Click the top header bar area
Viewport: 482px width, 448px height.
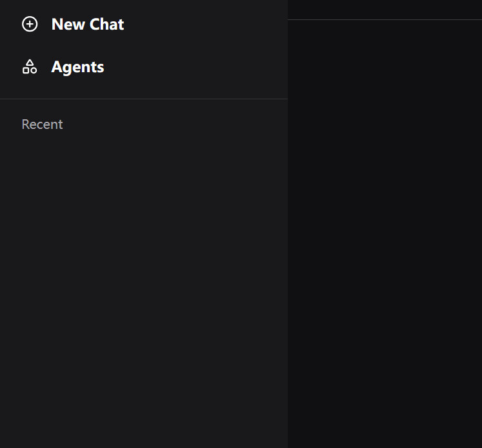(385, 9)
